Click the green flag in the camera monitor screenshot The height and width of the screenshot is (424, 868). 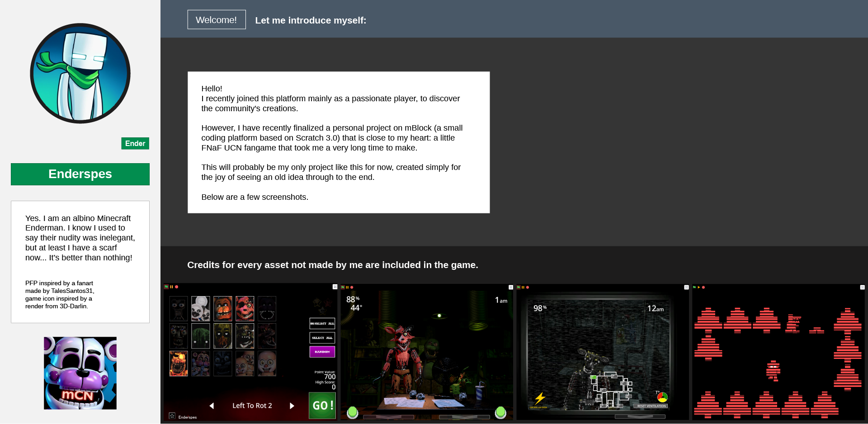519,287
